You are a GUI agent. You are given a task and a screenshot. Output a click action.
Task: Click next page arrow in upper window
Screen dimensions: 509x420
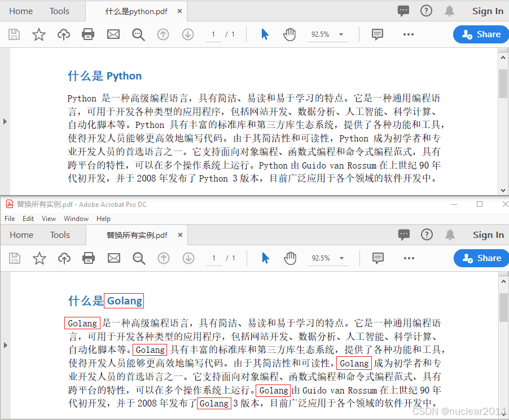187,34
